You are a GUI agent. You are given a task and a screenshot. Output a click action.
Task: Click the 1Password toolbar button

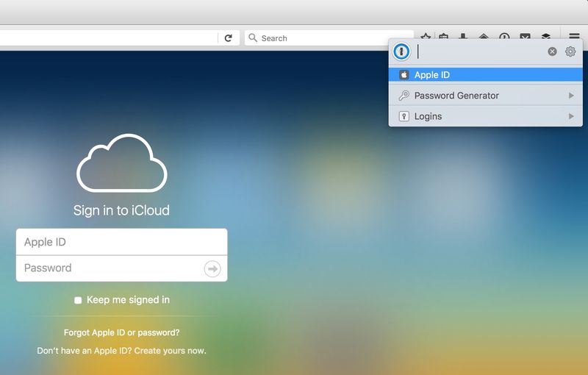tap(504, 36)
